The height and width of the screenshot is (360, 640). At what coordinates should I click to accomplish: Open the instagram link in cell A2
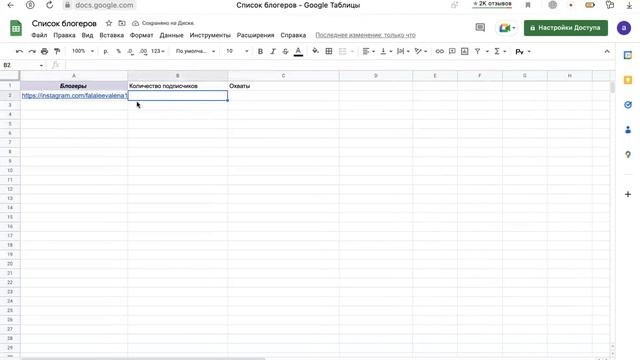(x=74, y=96)
